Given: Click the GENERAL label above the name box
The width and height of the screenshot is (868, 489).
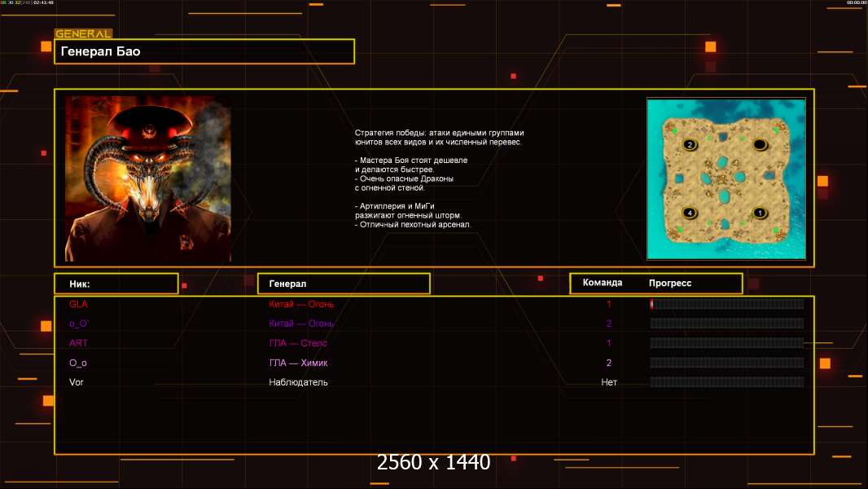Looking at the screenshot, I should point(83,34).
